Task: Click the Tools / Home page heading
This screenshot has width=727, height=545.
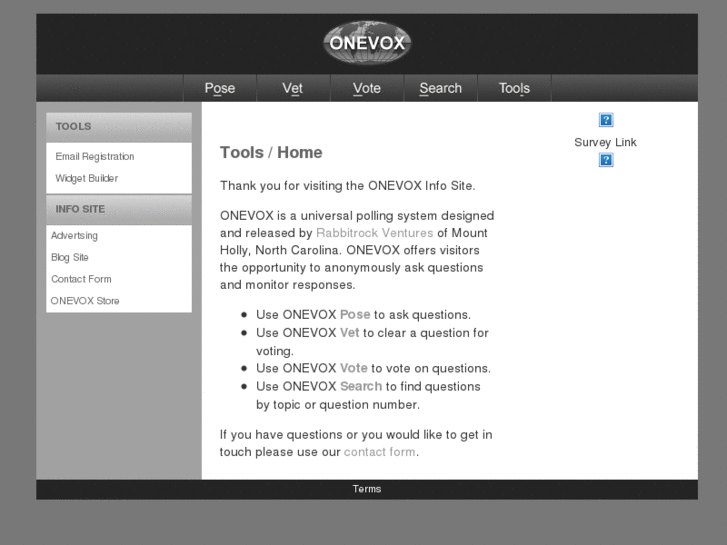Action: [x=271, y=152]
